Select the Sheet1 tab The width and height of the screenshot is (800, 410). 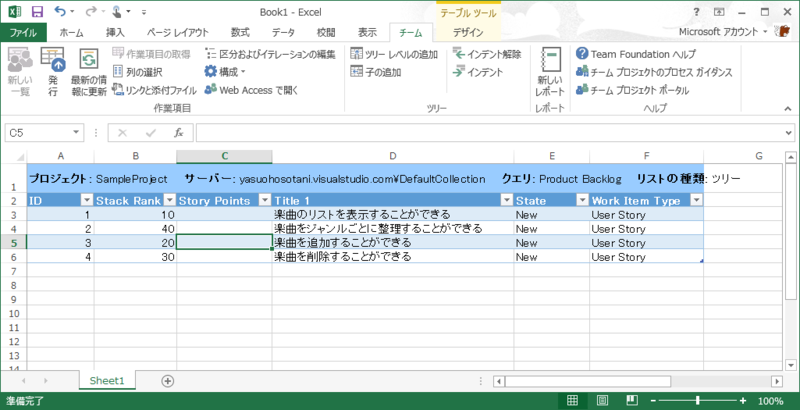click(x=107, y=380)
